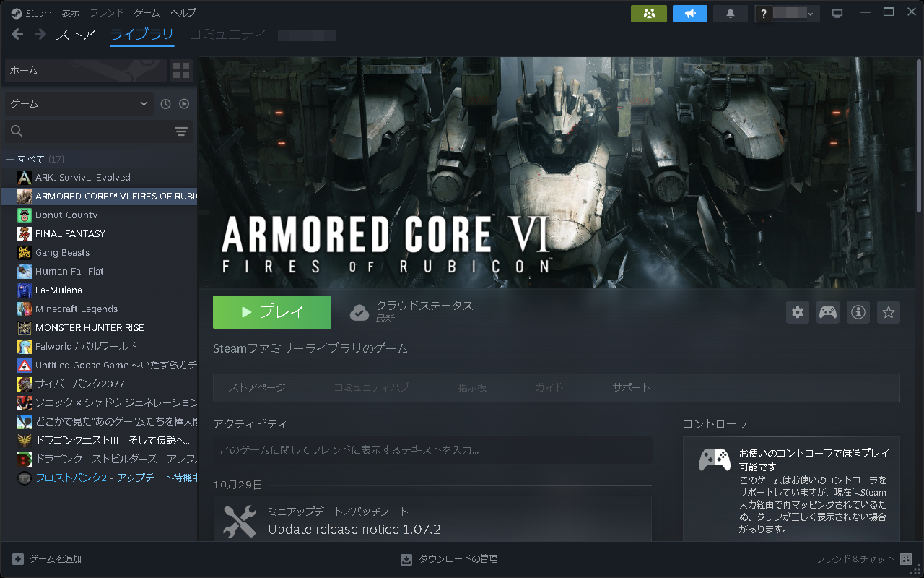The width and height of the screenshot is (924, 578).
Task: Open the notifications bell
Action: click(731, 13)
